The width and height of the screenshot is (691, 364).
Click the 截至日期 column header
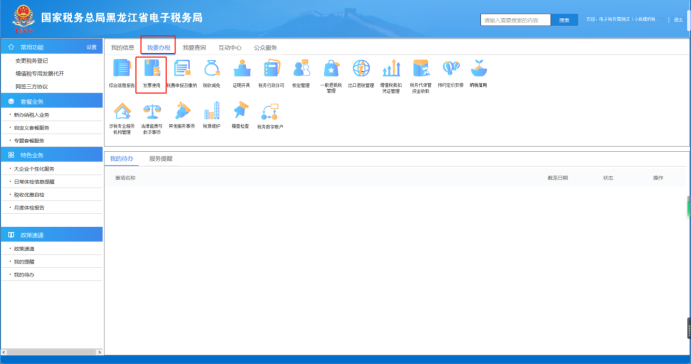tap(557, 178)
